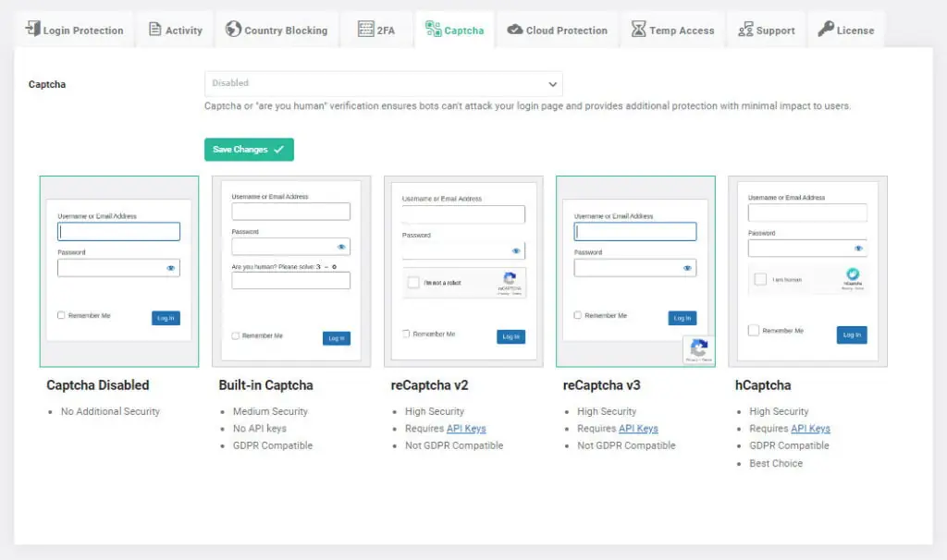Click the 2FA keypad icon
947x560 pixels.
point(365,30)
